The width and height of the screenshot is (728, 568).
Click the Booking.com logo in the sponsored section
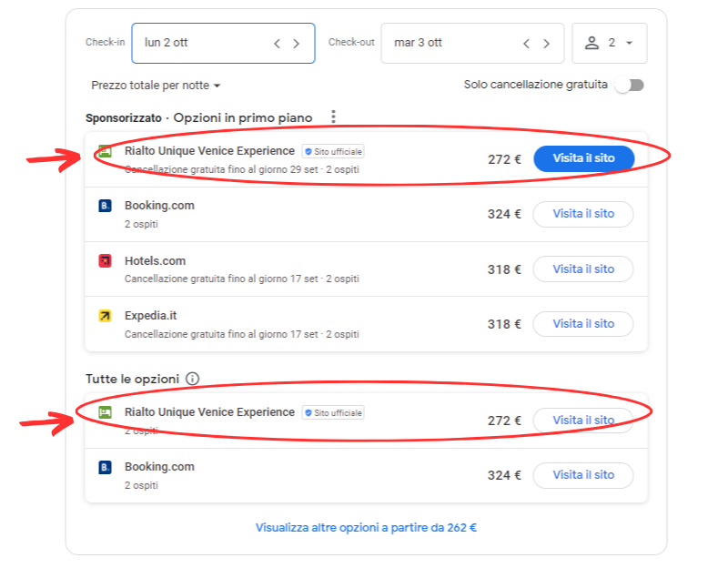[x=105, y=206]
